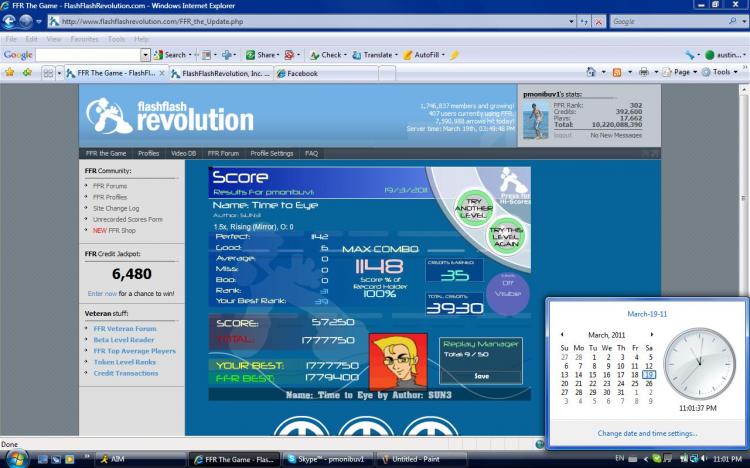
Task: Click the NEW FFR Shop link
Action: 114,230
